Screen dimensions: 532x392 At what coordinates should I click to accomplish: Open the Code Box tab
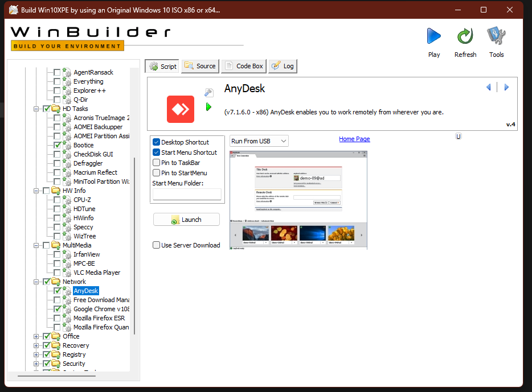[244, 66]
